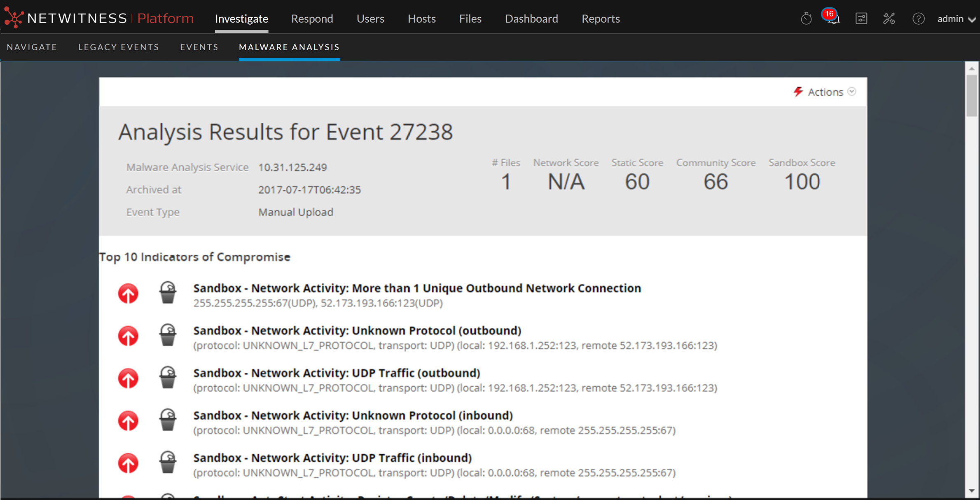Click the scrollbar down arrow

[x=972, y=491]
